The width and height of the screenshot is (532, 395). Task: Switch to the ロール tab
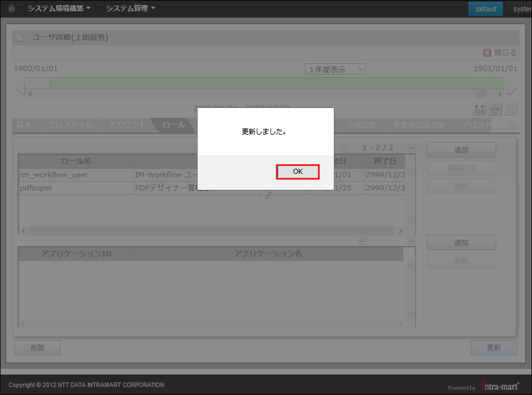(x=174, y=124)
